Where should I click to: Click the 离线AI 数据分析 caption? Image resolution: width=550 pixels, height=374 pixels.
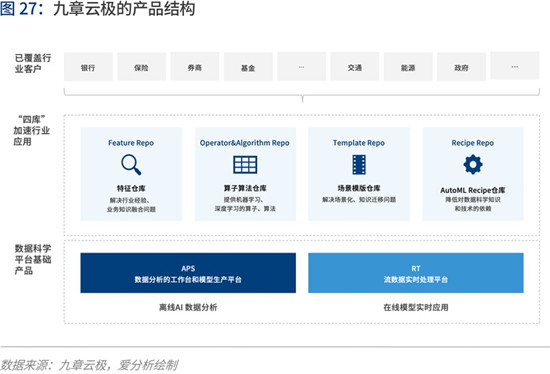[188, 307]
